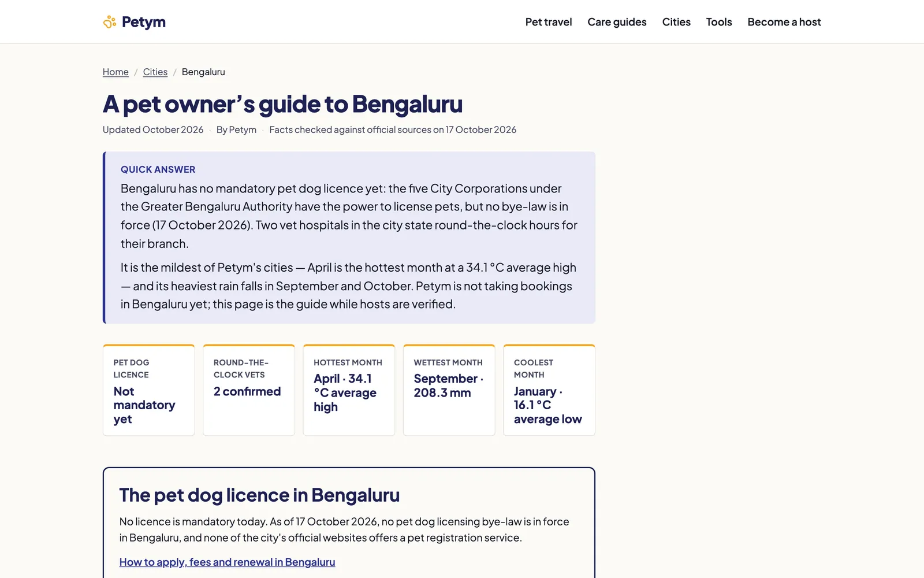Click the Wettest month stat card
The width and height of the screenshot is (924, 578).
(449, 390)
